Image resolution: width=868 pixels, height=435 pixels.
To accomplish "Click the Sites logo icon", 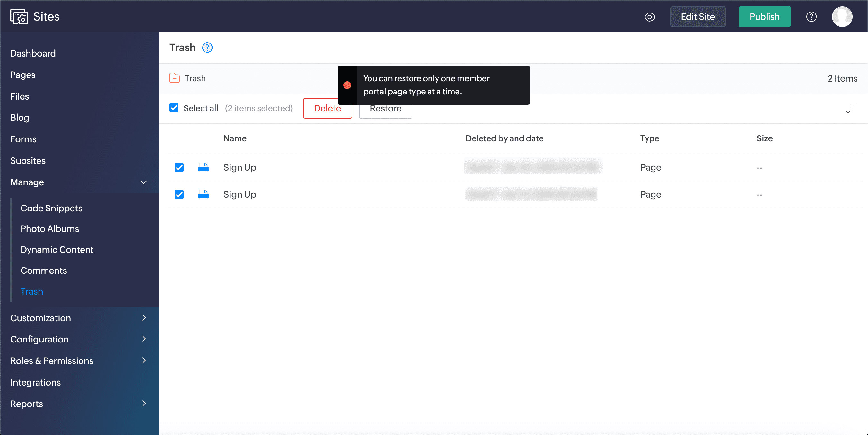I will (x=19, y=16).
